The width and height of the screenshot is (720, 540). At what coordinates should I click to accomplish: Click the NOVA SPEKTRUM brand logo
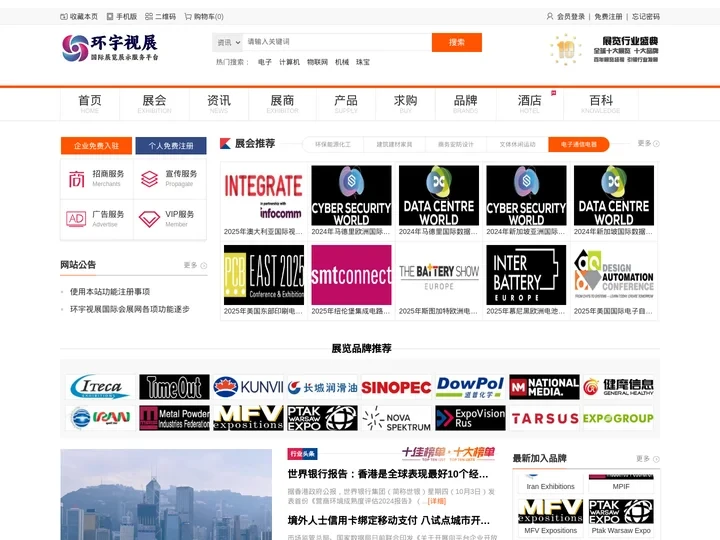coord(396,418)
